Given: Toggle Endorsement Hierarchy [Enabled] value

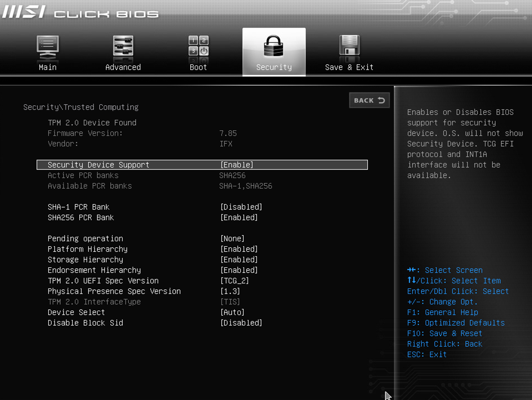Looking at the screenshot, I should point(239,270).
